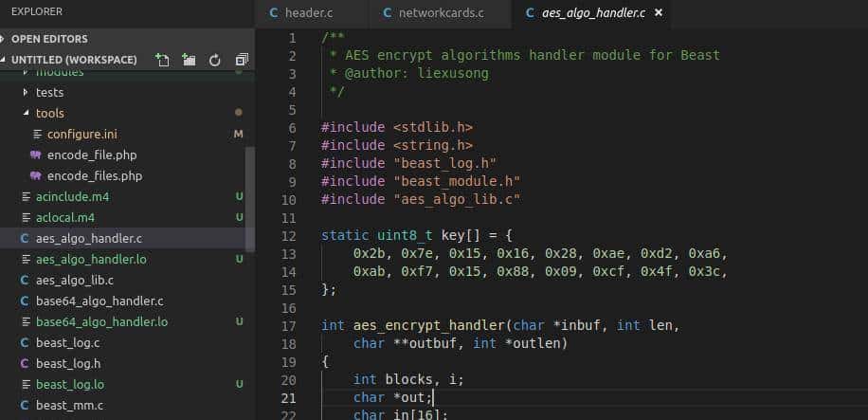Click the 0x3c hex value in key array
The width and height of the screenshot is (868, 420).
705,271
